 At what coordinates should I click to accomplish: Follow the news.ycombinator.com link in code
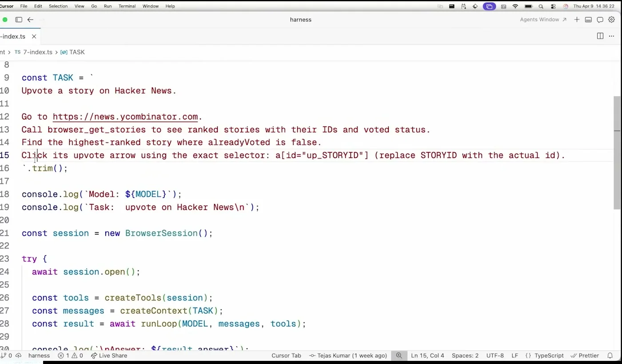pos(125,117)
